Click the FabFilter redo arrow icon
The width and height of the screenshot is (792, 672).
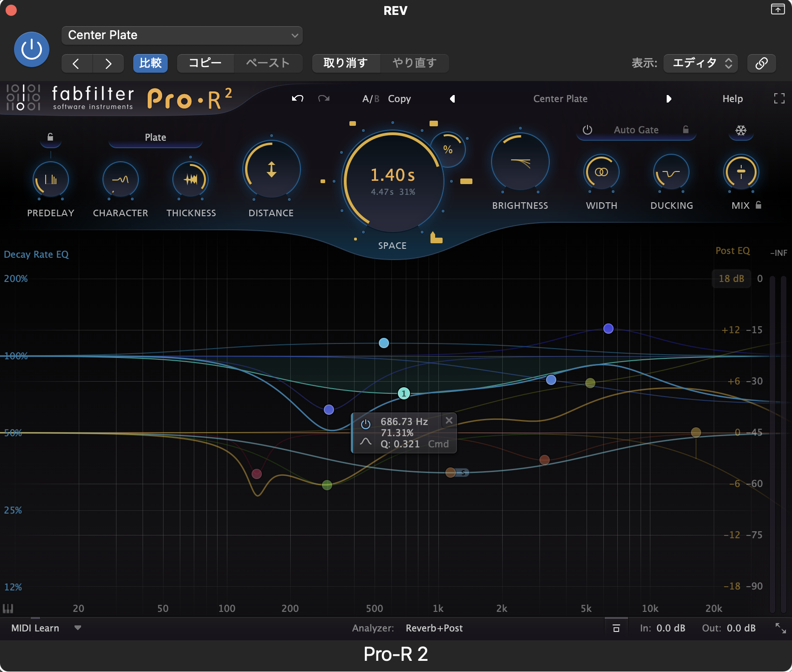tap(324, 98)
